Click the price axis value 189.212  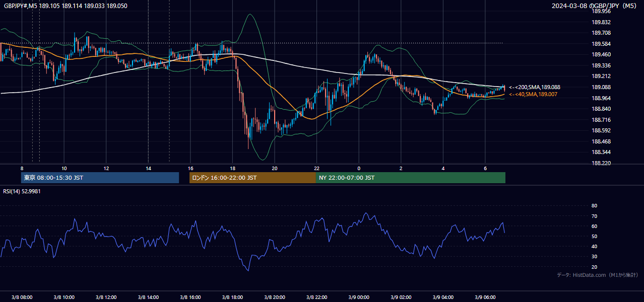point(601,77)
